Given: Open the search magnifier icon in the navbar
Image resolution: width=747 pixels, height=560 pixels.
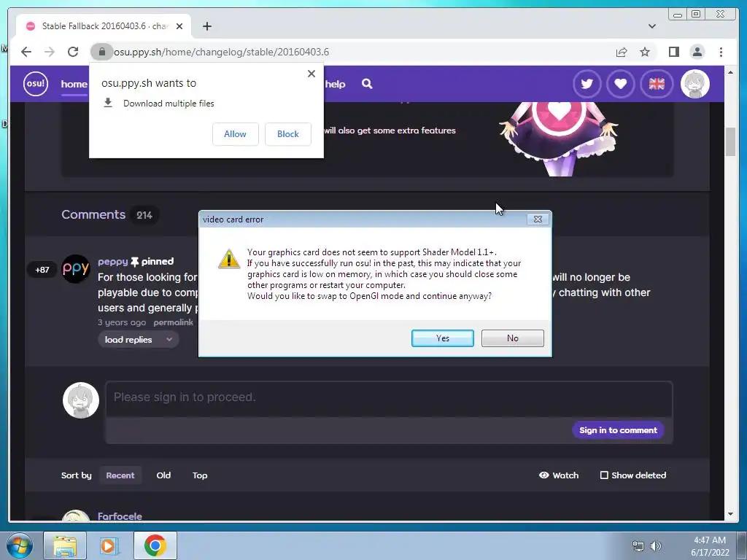Looking at the screenshot, I should point(367,84).
